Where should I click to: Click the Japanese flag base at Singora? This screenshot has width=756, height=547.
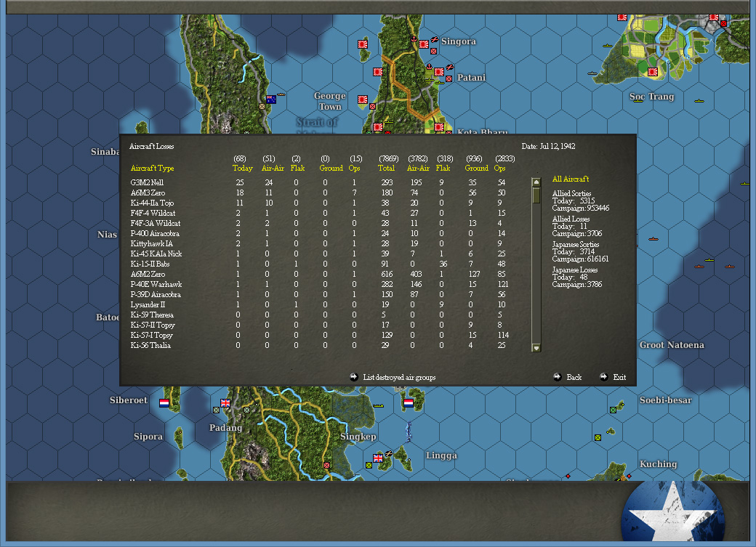[x=424, y=44]
